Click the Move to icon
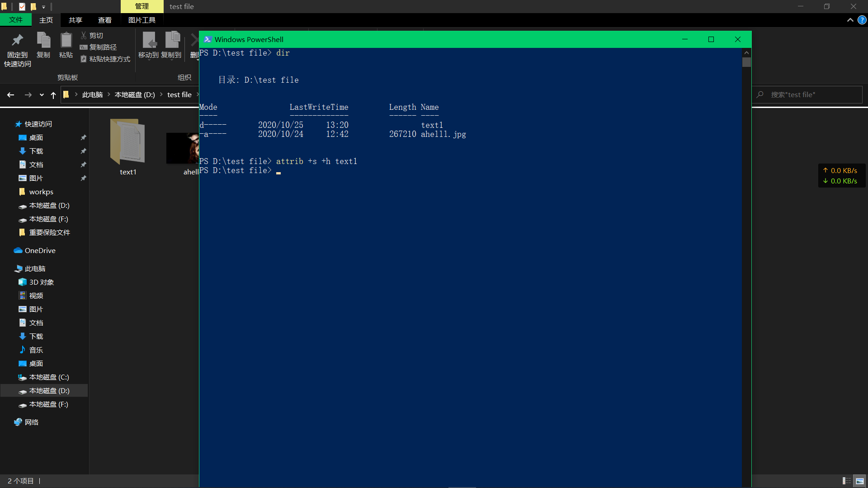Screen dimensions: 868x488 click(149, 41)
